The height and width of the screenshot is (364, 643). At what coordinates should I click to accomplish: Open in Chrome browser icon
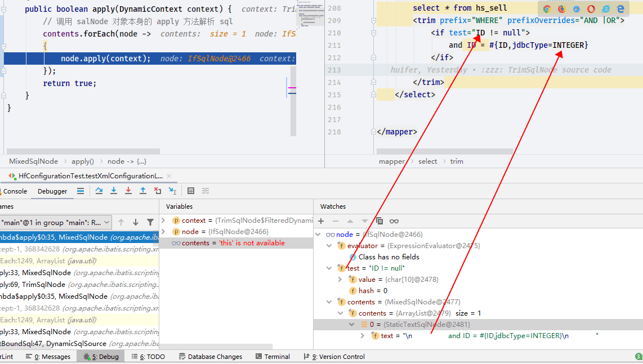point(547,8)
